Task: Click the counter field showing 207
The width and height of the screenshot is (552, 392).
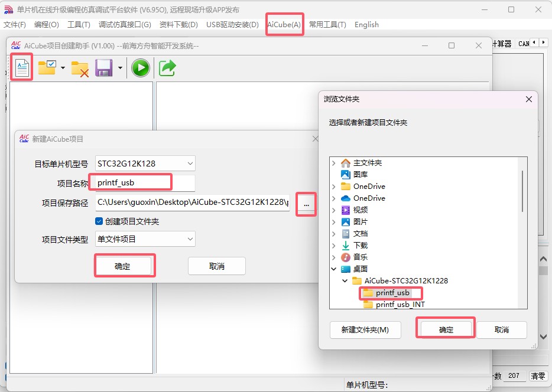Action: point(514,376)
